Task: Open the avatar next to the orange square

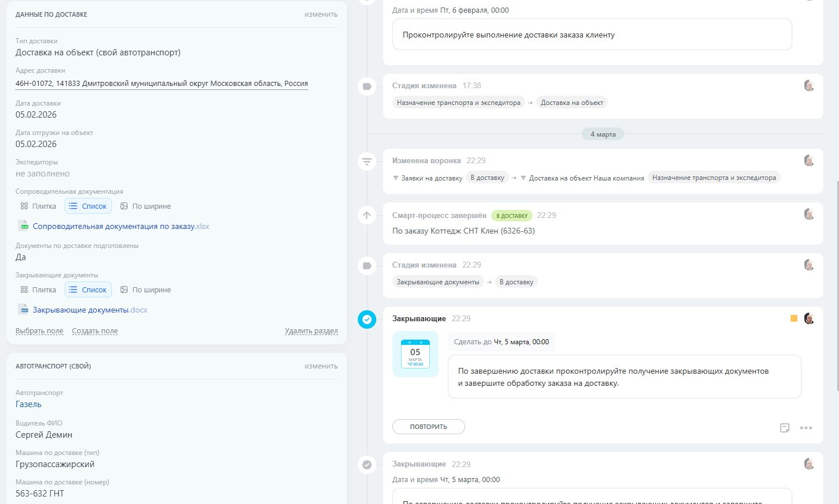Action: (x=809, y=318)
